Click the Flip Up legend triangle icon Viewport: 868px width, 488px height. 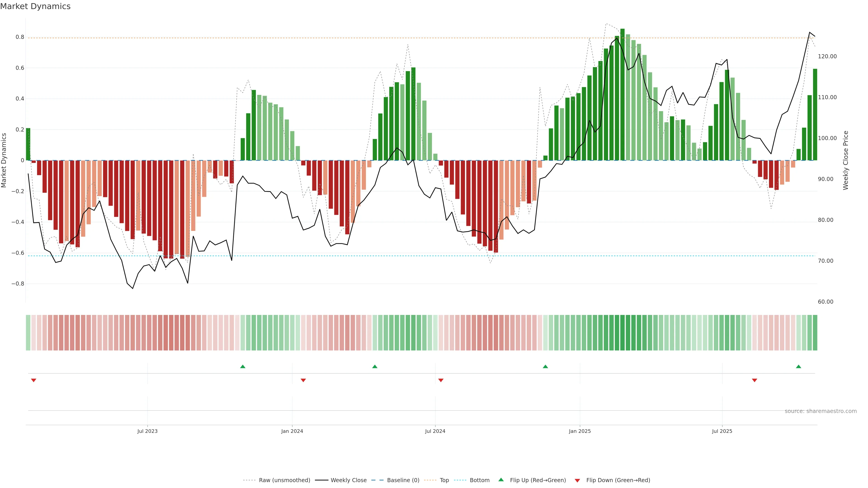tap(501, 480)
